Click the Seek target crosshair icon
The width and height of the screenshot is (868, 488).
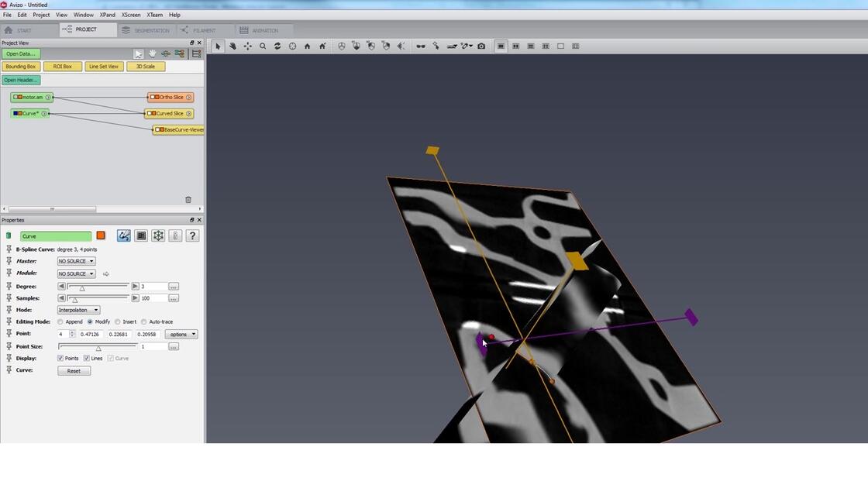click(x=292, y=46)
